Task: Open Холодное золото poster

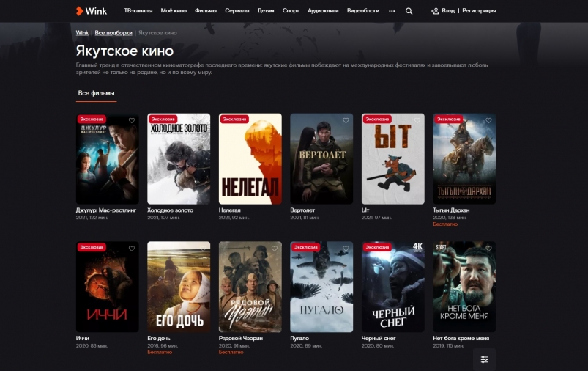Action: (x=179, y=159)
